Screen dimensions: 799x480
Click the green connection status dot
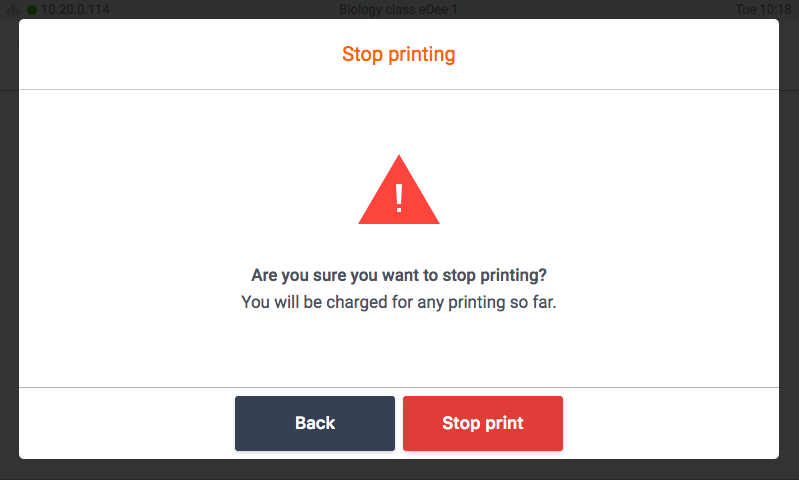tap(32, 9)
